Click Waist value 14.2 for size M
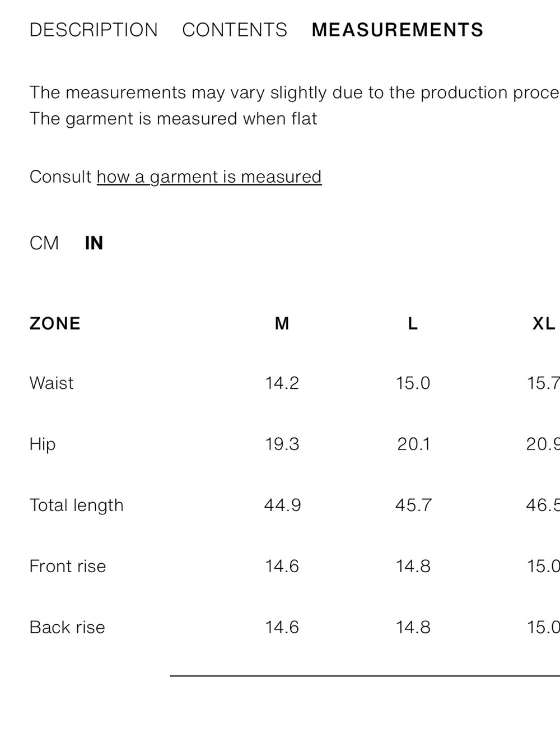This screenshot has width=560, height=747. tap(282, 383)
